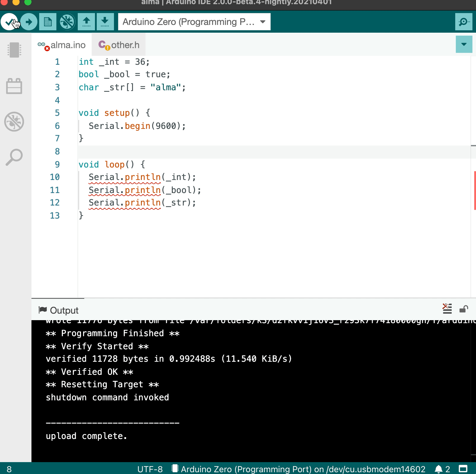
Task: Click line number 5 in the gutter
Action: [x=57, y=113]
